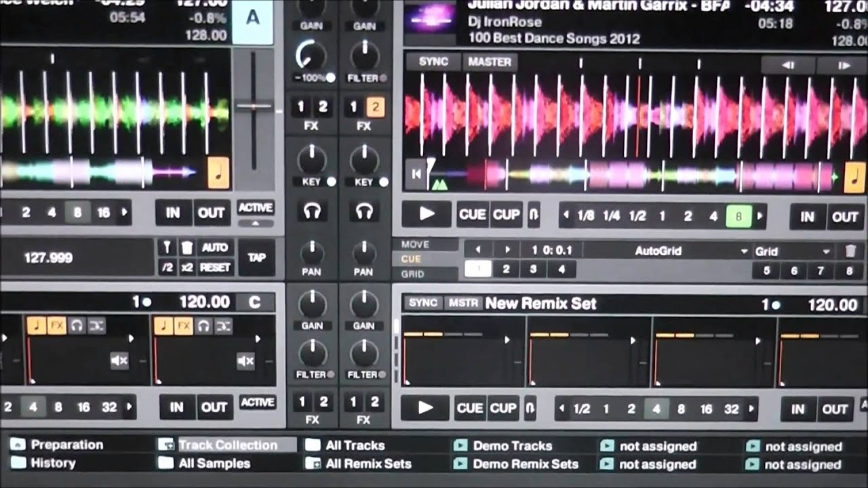The height and width of the screenshot is (488, 868).
Task: Expand the small arrow under deck A's ACTIVE button
Action: click(256, 223)
